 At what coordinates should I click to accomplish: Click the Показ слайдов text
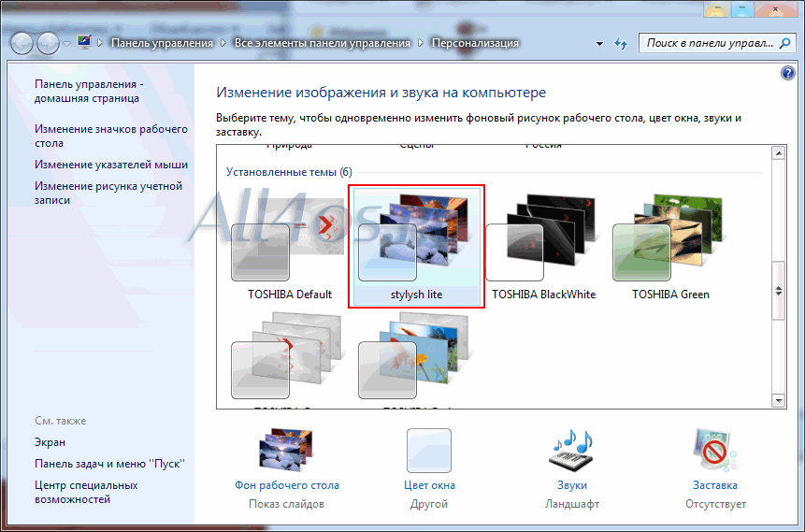286,504
